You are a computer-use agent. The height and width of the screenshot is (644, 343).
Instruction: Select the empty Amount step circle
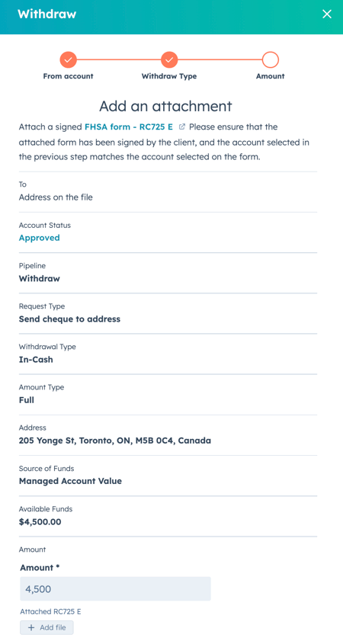coord(271,60)
